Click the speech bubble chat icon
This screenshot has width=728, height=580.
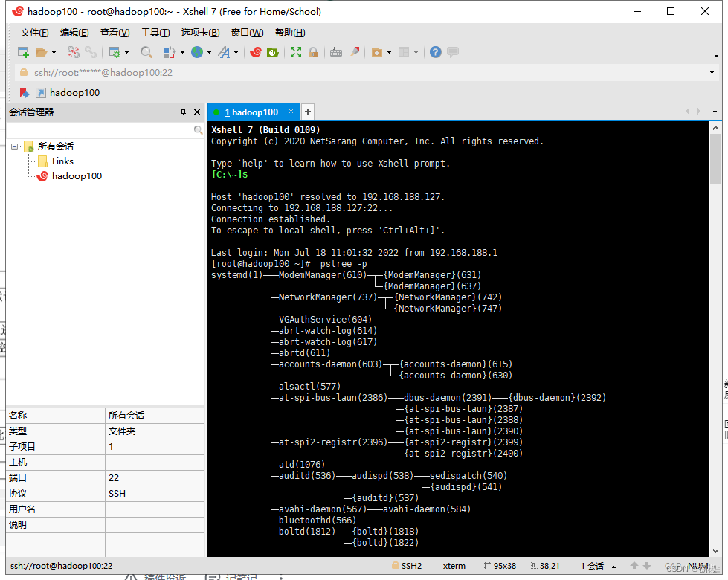click(x=453, y=51)
